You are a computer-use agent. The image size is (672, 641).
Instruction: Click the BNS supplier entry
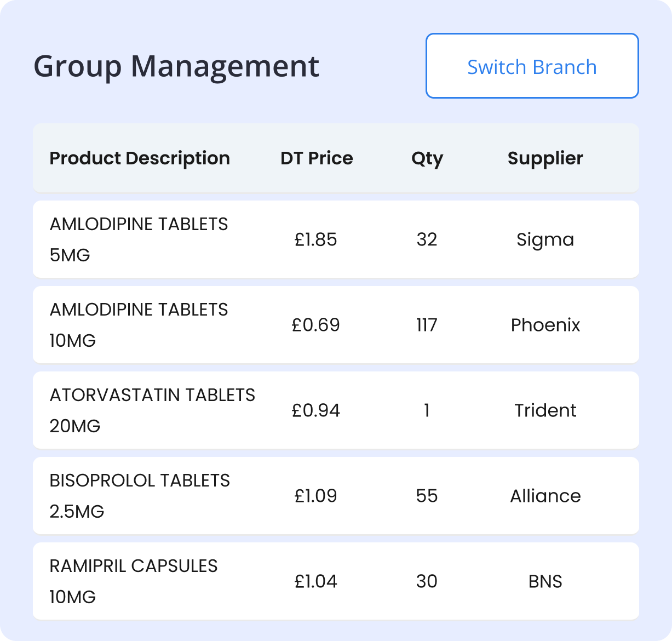point(545,581)
